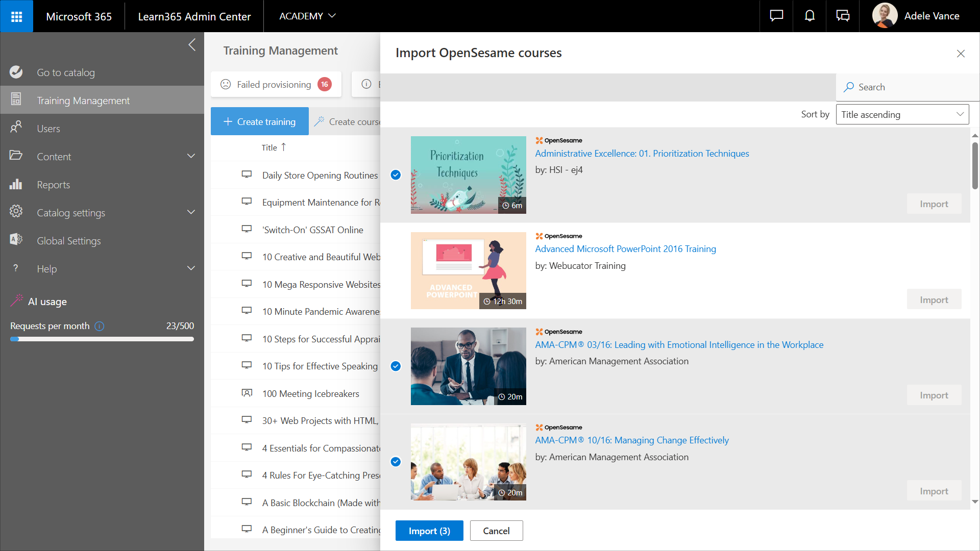Open Global Settings

(102, 240)
